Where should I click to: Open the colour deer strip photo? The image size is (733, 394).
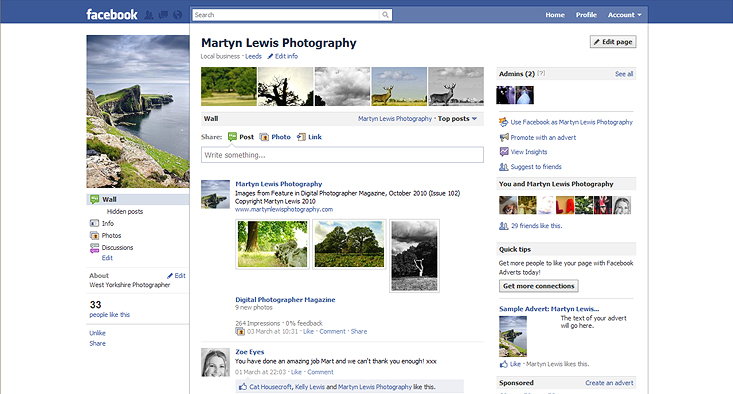[x=399, y=86]
